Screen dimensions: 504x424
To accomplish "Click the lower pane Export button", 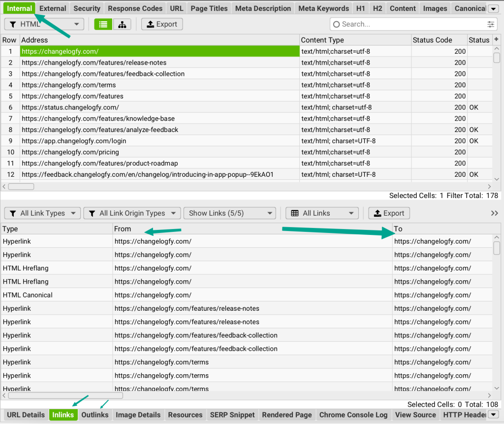I will pos(389,213).
